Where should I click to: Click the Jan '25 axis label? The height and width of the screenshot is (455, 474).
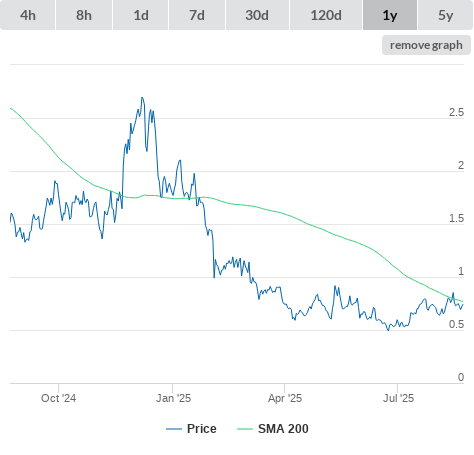pos(173,398)
